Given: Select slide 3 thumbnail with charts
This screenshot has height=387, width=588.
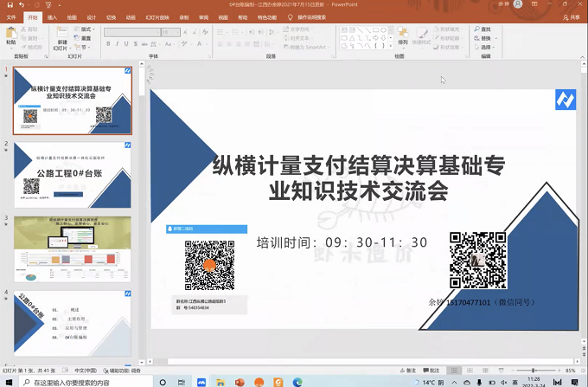Looking at the screenshot, I should click(x=73, y=248).
